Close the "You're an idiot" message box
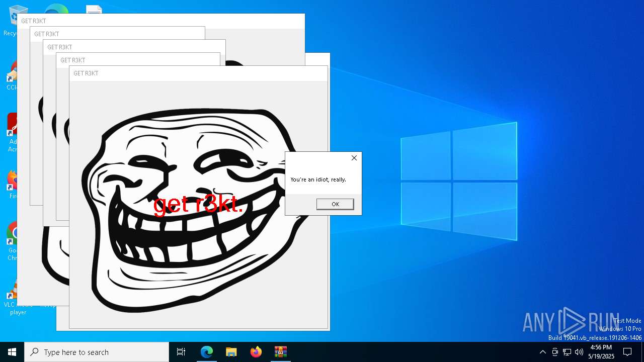Screen dimensions: 644x362 354,158
